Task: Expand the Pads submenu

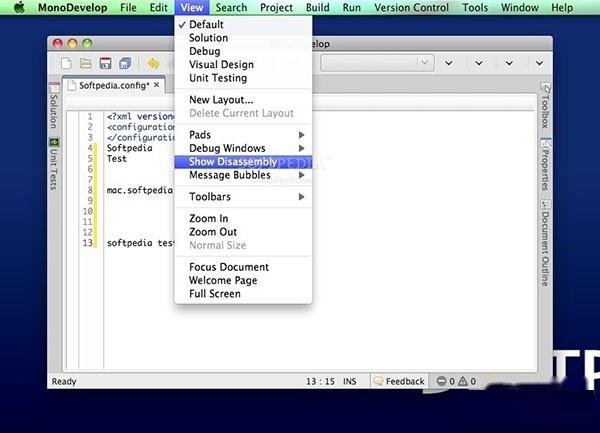Action: (243, 135)
